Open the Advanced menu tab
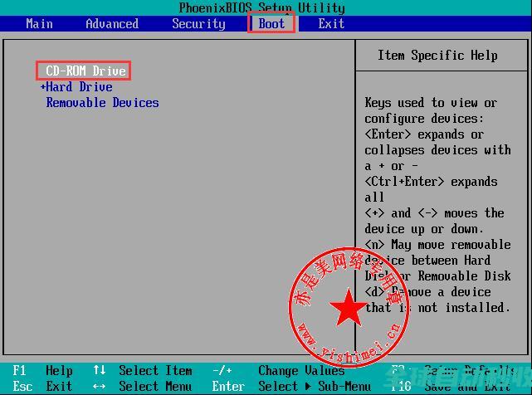Screen dimensions: 532x395 point(112,23)
